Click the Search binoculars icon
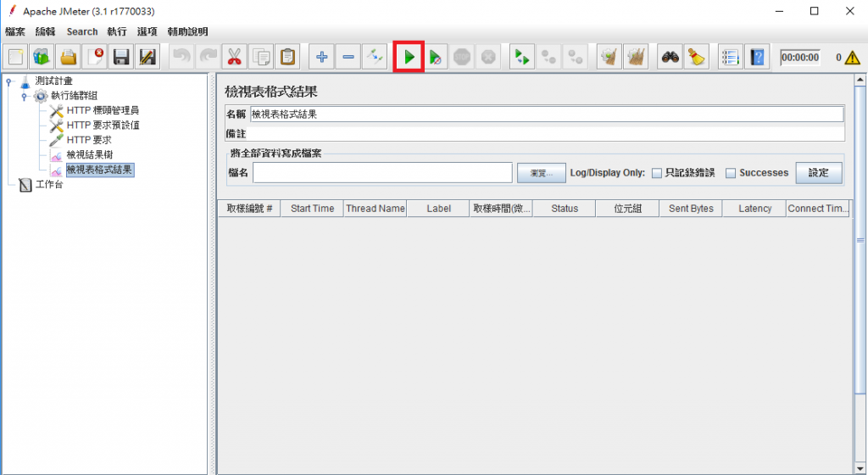868x475 pixels. click(x=670, y=57)
